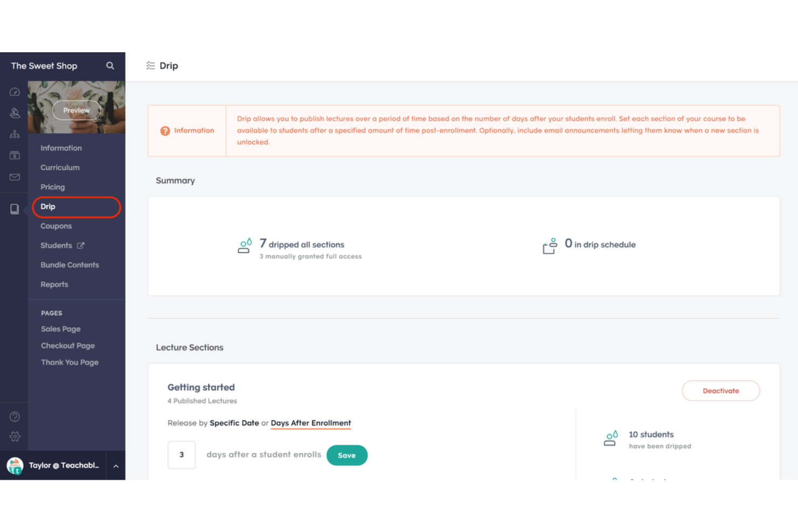Screen dimensions: 798x532
Task: Click the Settings gear icon at bottom
Action: [15, 437]
